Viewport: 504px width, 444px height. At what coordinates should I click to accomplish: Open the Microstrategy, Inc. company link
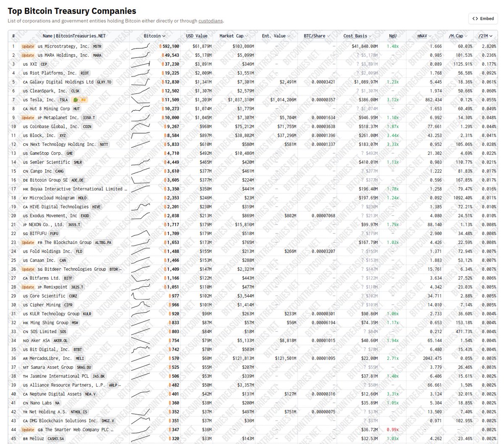pyautogui.click(x=67, y=46)
